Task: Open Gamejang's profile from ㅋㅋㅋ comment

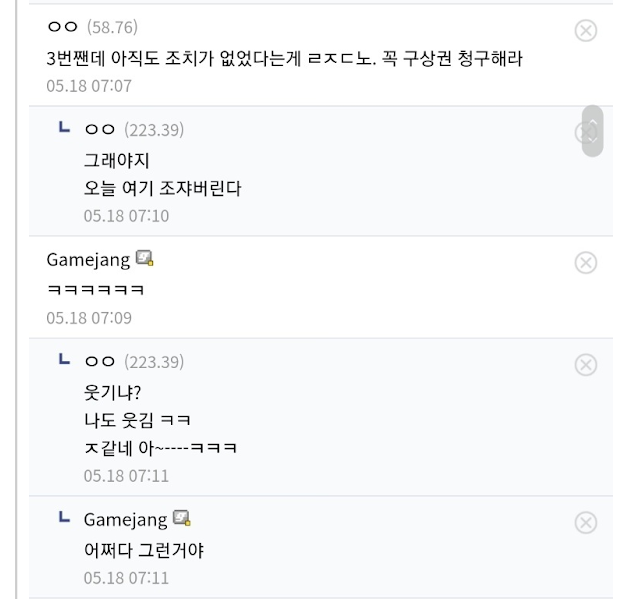Action: [88, 260]
